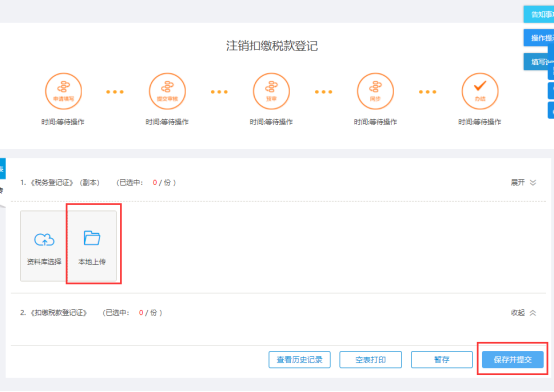Viewport: 554px width, 392px height.
Task: Open the 告知事项 side tab
Action: 539,14
